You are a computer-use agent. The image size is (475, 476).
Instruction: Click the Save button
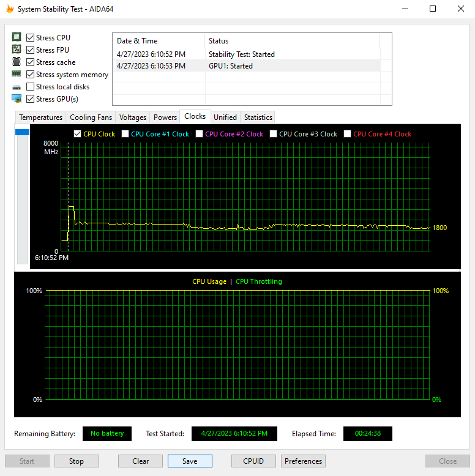(190, 461)
